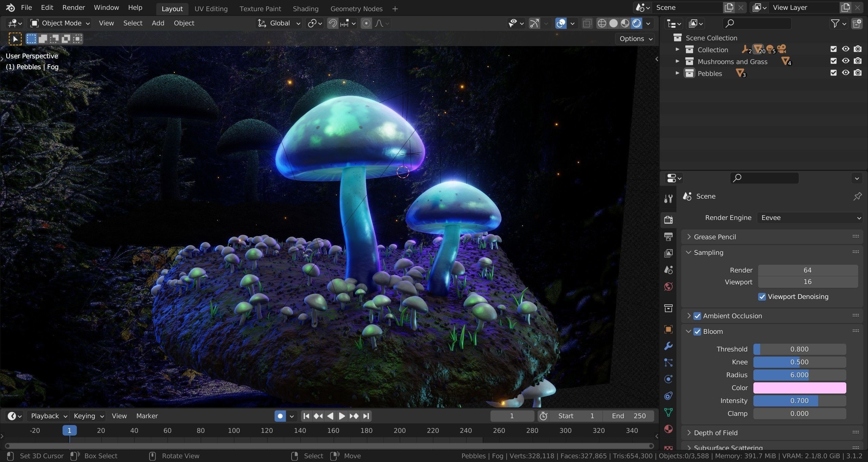The height and width of the screenshot is (462, 868).
Task: Open the Object Data properties tab
Action: [668, 412]
